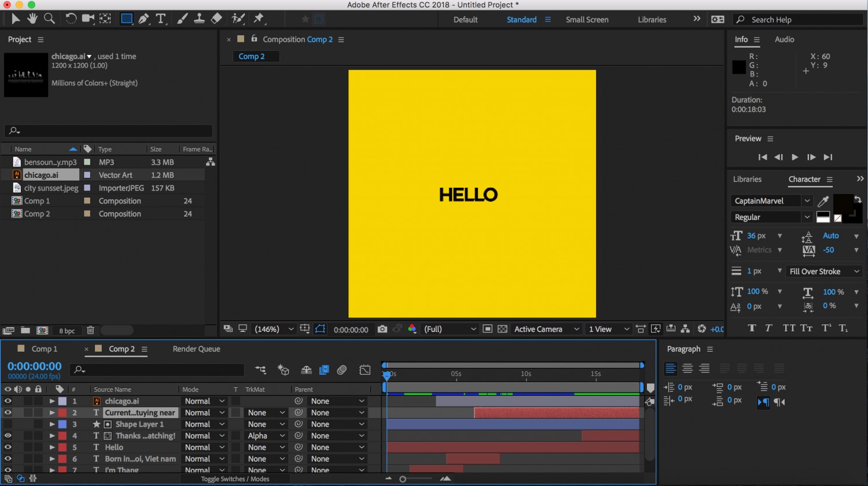Click the black fill color swatch
Viewport: 868px width, 486px height.
843,204
